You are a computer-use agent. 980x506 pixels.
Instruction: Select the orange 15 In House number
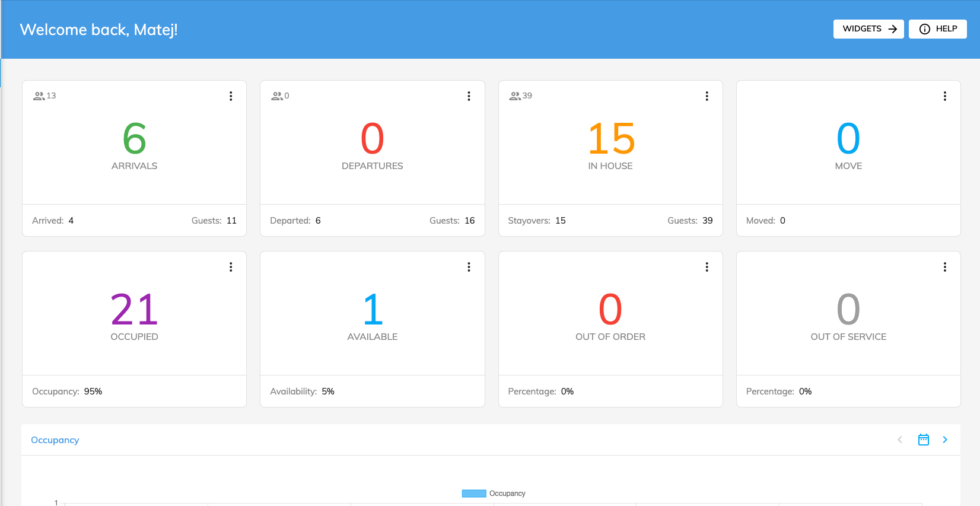(x=610, y=139)
